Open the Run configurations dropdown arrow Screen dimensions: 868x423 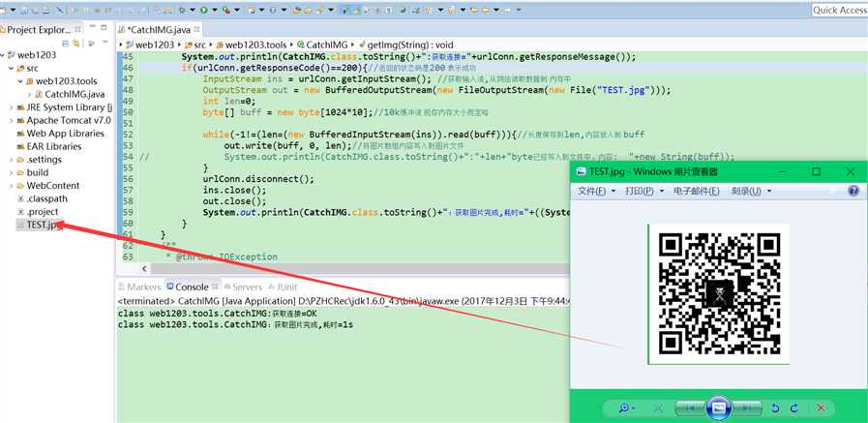(x=214, y=10)
